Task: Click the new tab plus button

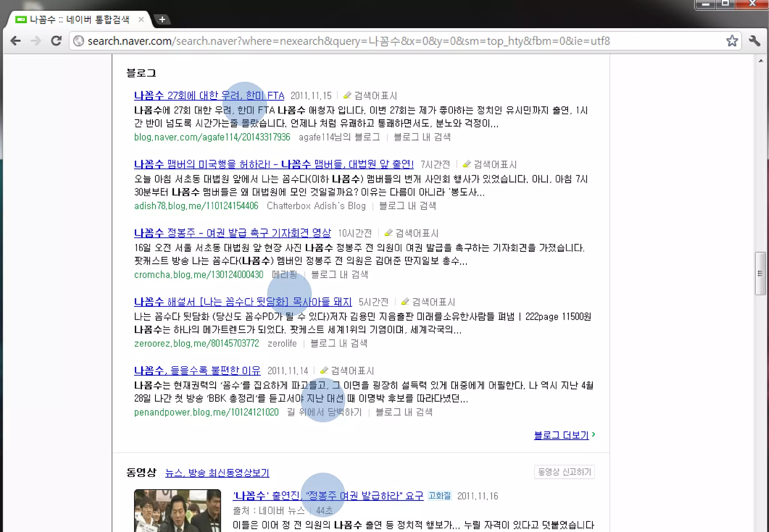Action: [x=162, y=20]
